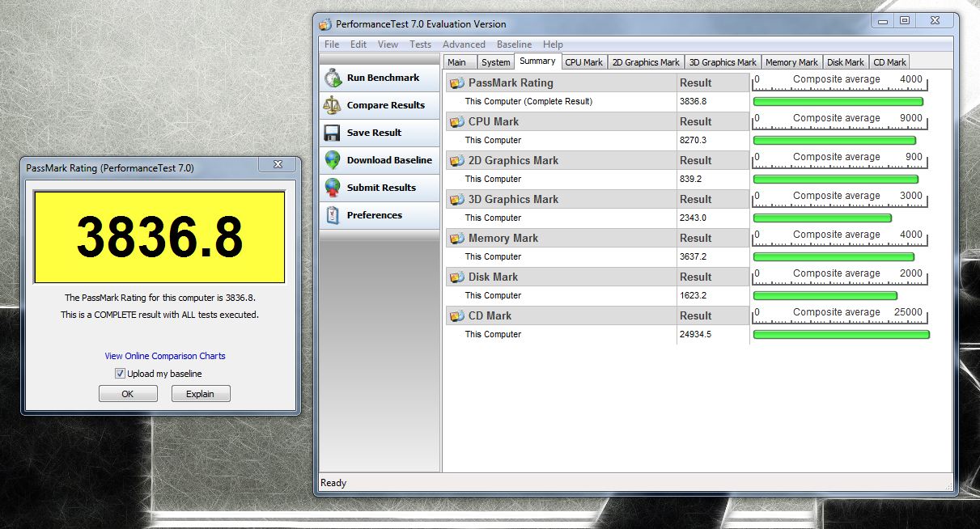Click the CPU Mark green result bar
The width and height of the screenshot is (980, 529).
tap(834, 141)
